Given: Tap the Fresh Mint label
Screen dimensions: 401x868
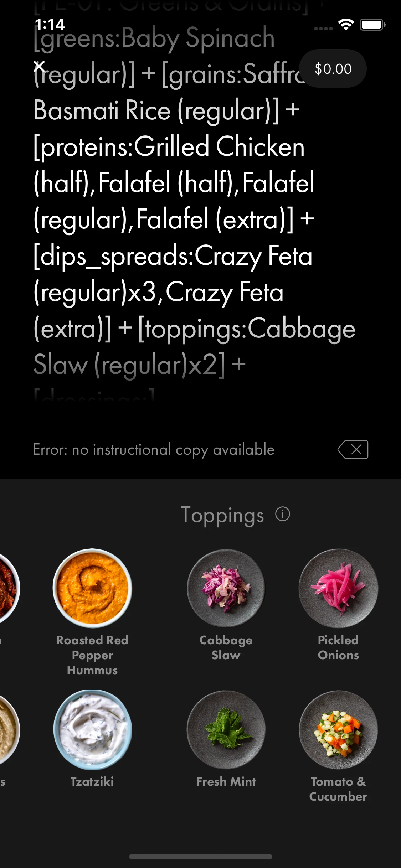Looking at the screenshot, I should (x=226, y=781).
